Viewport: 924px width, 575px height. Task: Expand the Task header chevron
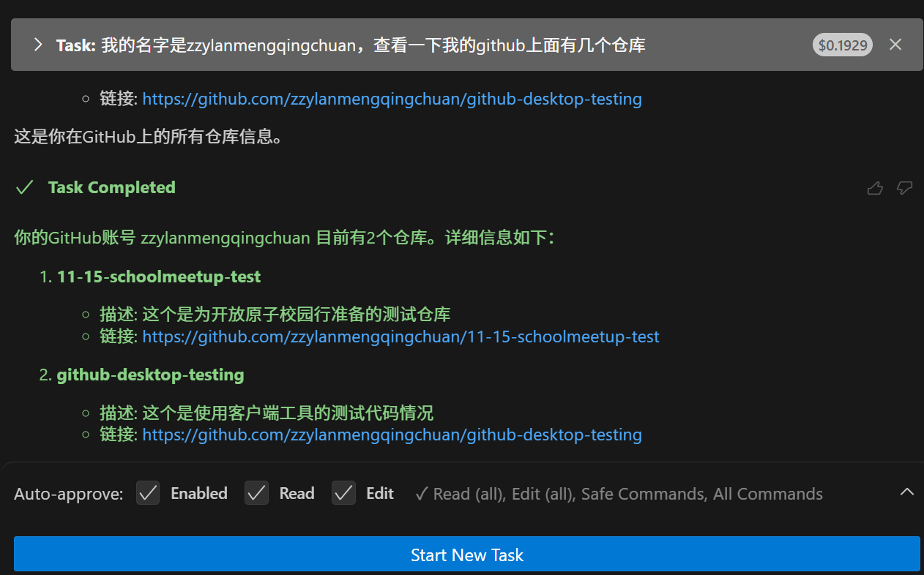(x=37, y=45)
